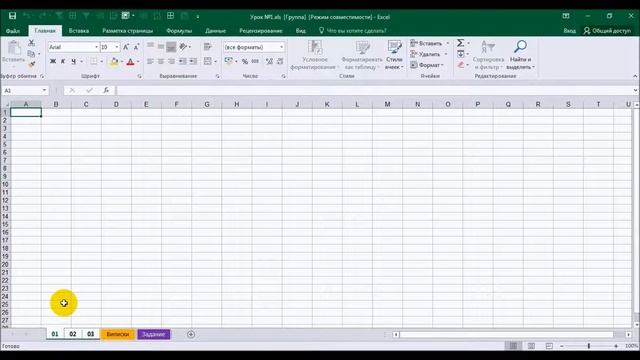Click the 'Что вы хотите сделать?' search box

click(352, 31)
